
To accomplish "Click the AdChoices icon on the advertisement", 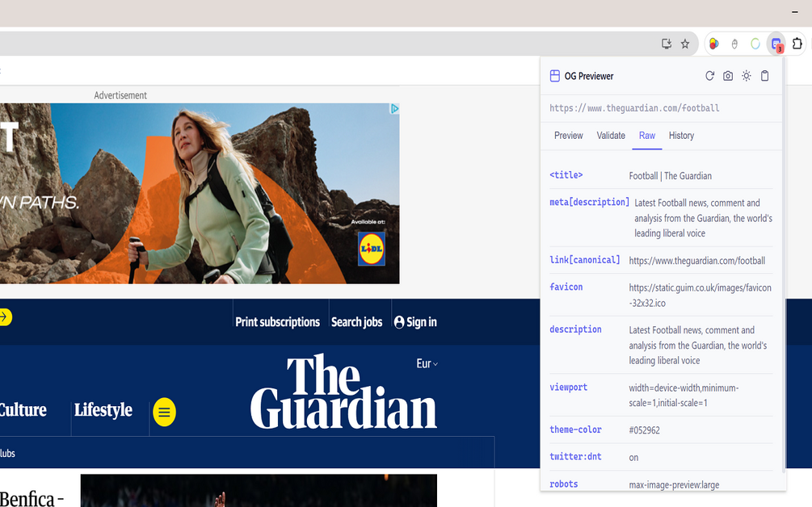I will [394, 109].
